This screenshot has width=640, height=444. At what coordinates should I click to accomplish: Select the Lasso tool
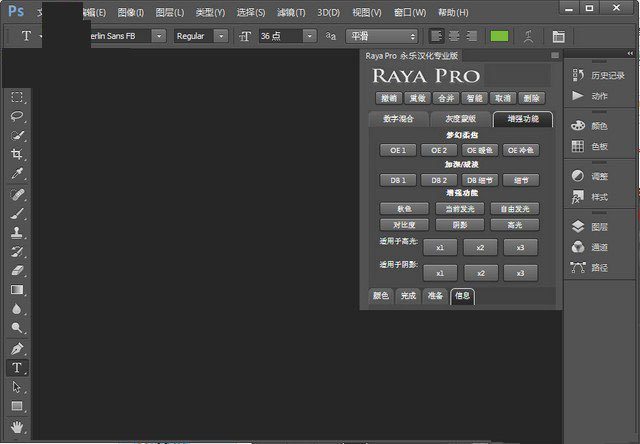(17, 116)
